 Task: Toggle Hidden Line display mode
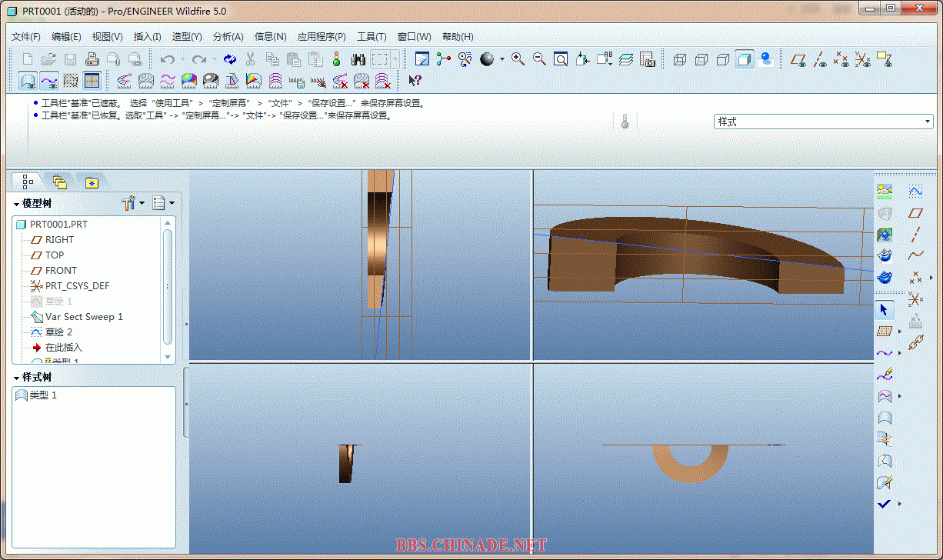click(x=701, y=59)
